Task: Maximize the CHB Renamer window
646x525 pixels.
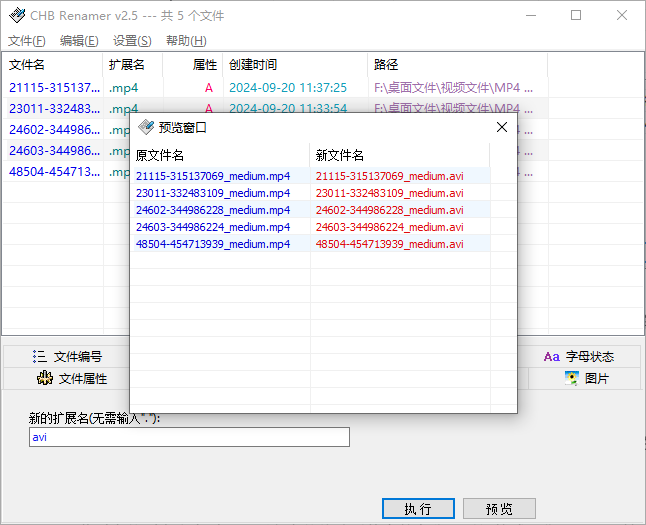Action: [576, 15]
